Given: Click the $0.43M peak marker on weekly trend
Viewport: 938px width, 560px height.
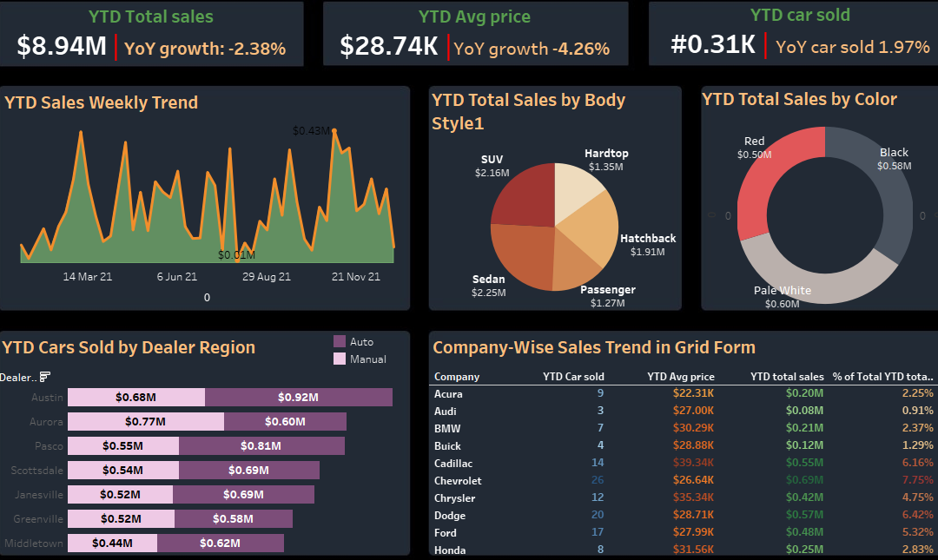Looking at the screenshot, I should tap(334, 131).
